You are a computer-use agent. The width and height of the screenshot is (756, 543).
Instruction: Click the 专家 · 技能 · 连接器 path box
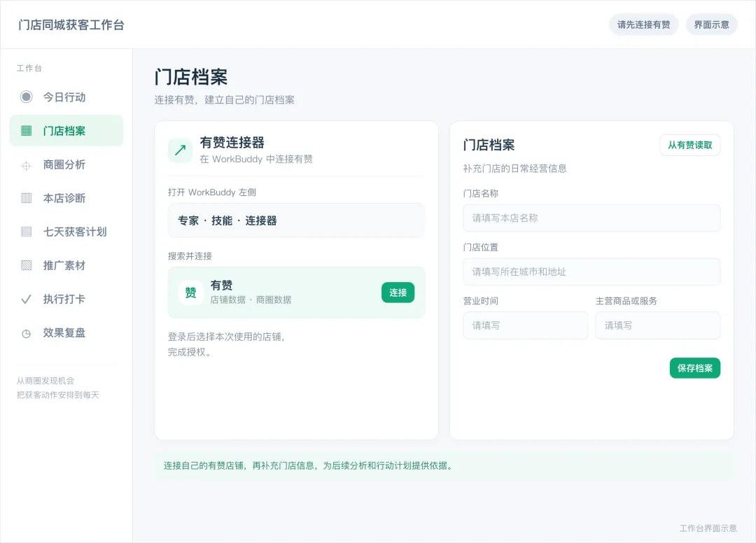pos(297,220)
